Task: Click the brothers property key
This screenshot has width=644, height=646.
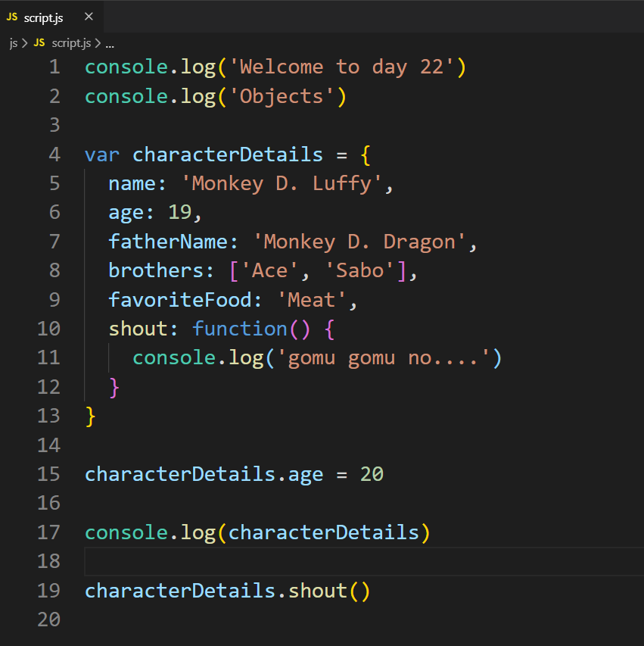Action: 156,270
